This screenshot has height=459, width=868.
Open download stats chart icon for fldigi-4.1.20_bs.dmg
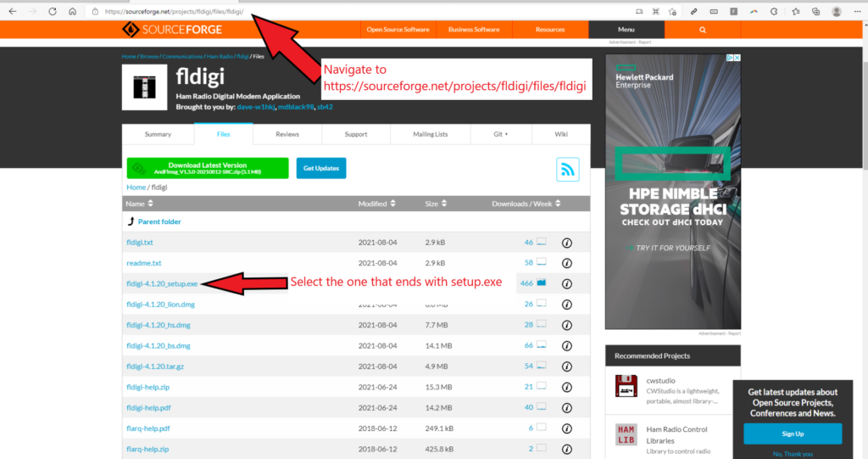542,344
